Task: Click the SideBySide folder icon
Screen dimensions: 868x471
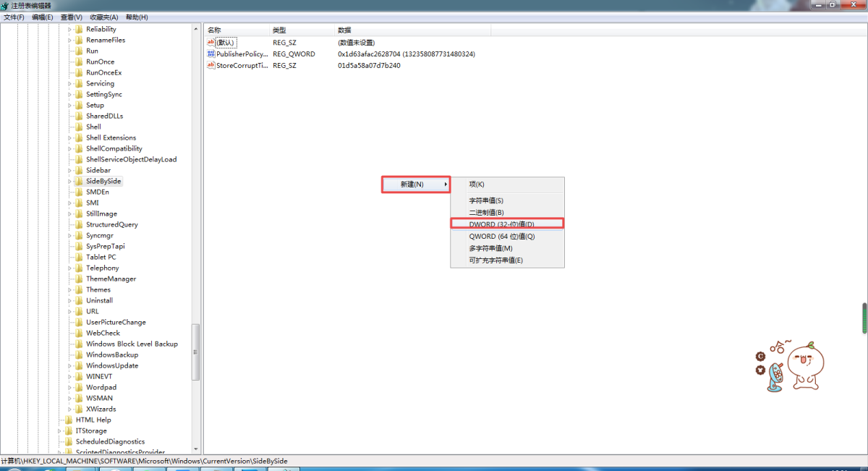Action: pyautogui.click(x=80, y=182)
